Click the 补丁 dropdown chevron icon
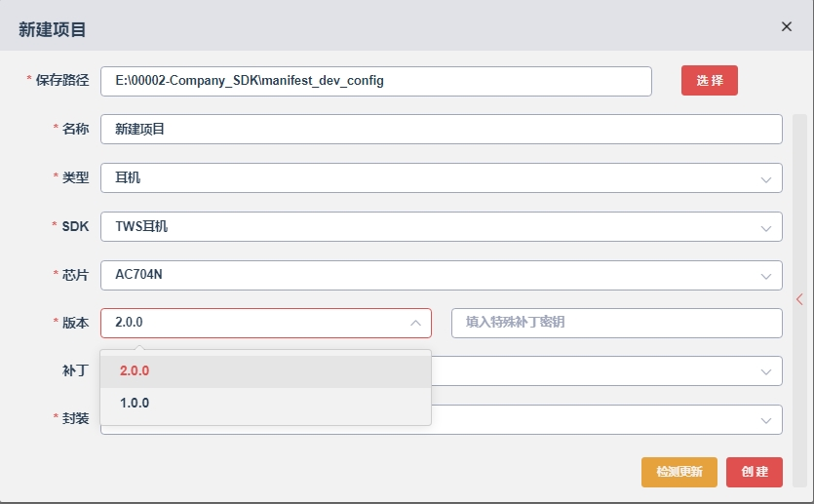 (765, 372)
